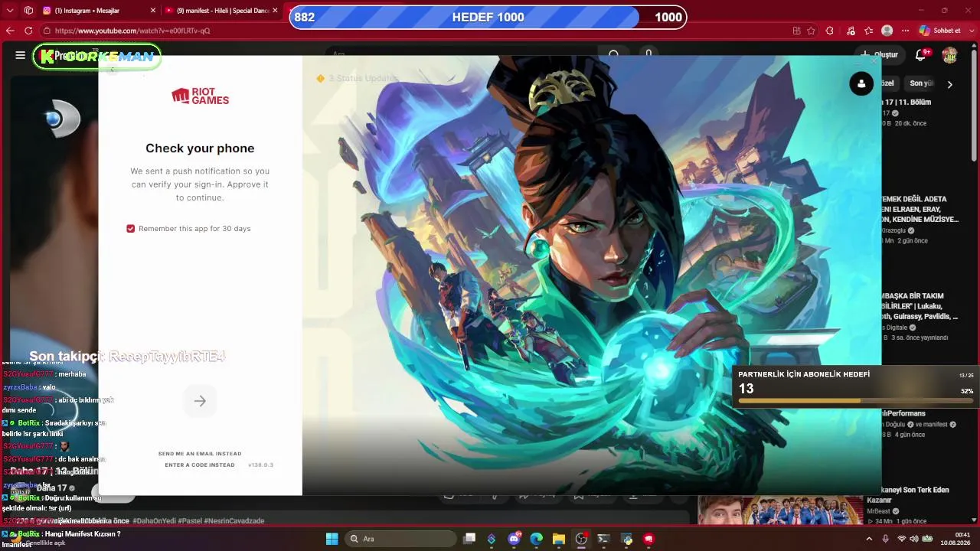Open File Explorer from the taskbar

[559, 539]
